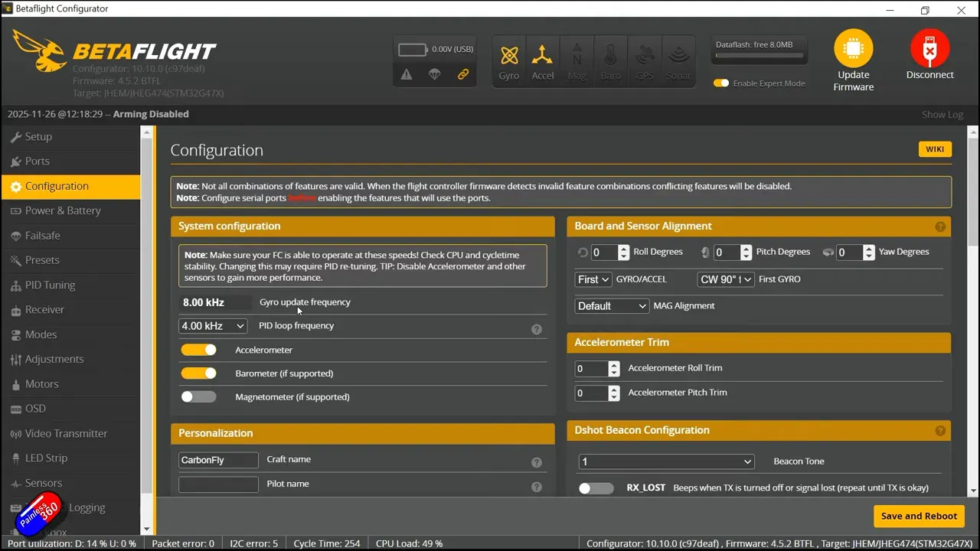Open the PID loop frequency dropdown
The width and height of the screenshot is (980, 551).
coord(212,325)
